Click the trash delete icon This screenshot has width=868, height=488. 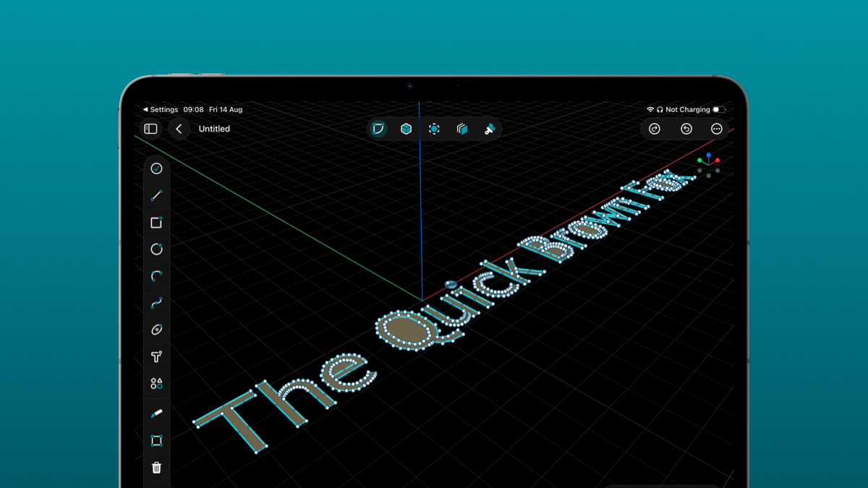[x=156, y=468]
